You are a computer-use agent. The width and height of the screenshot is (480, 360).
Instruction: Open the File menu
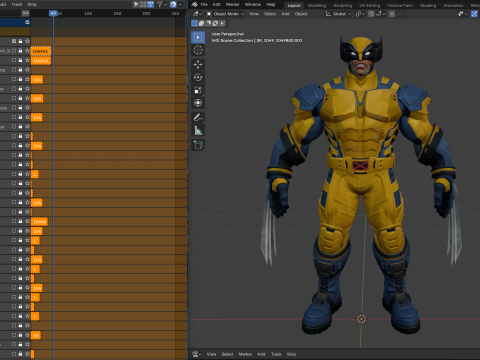tap(204, 4)
